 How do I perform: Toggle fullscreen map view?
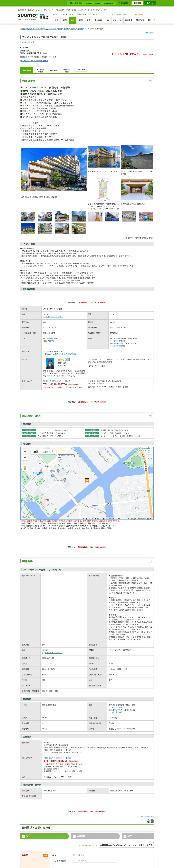[x=149, y=452]
